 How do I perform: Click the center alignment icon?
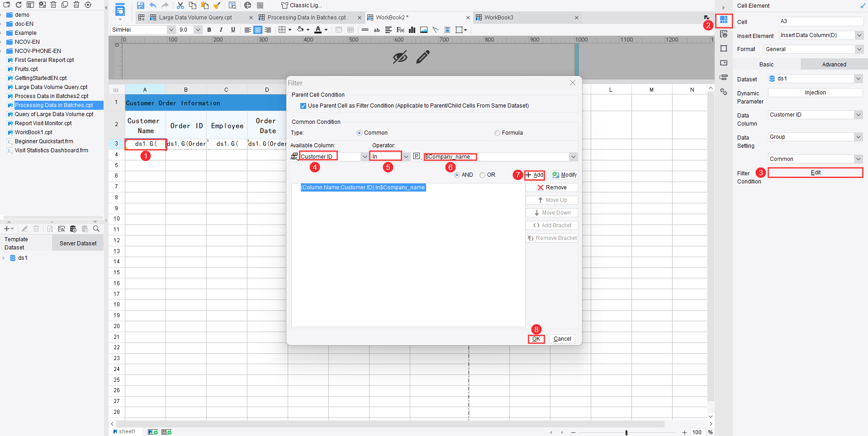257,29
